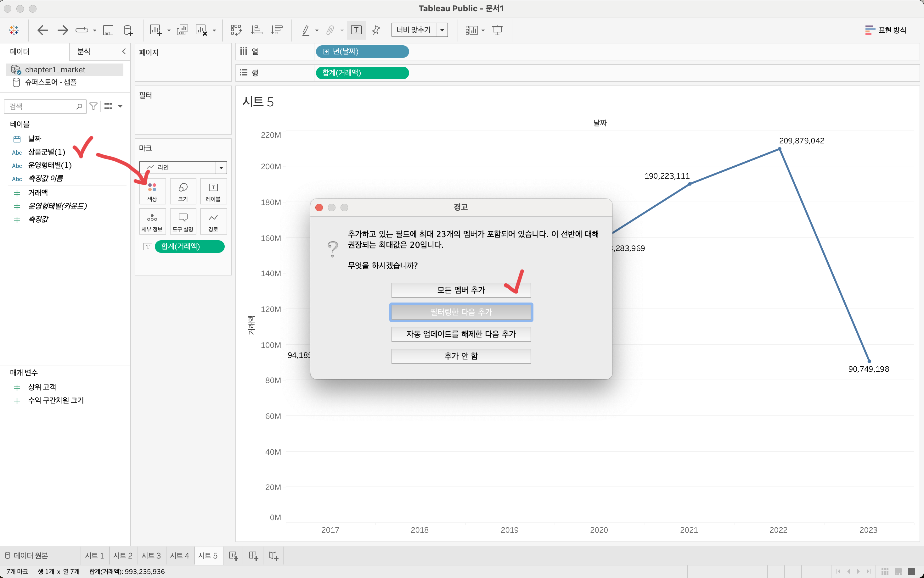The height and width of the screenshot is (578, 924).
Task: Collapse the data pane side chevron
Action: click(124, 51)
